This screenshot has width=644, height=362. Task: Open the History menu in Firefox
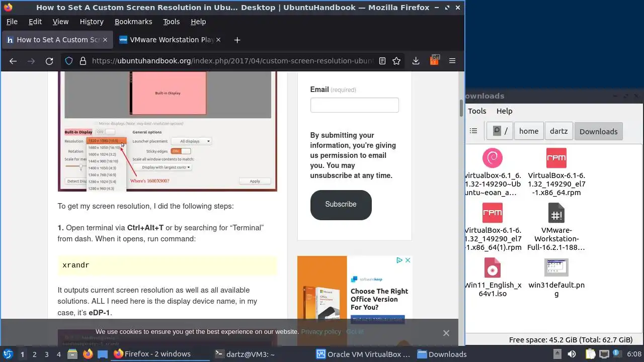click(92, 22)
